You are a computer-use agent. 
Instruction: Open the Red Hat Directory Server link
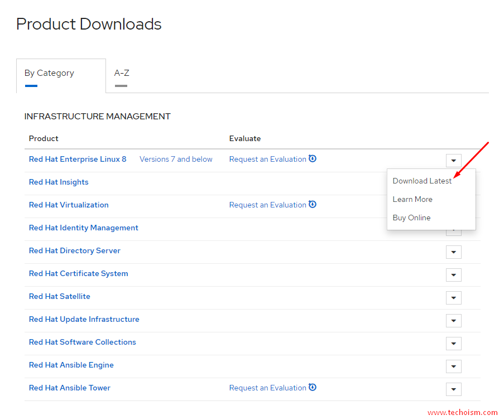pos(75,250)
